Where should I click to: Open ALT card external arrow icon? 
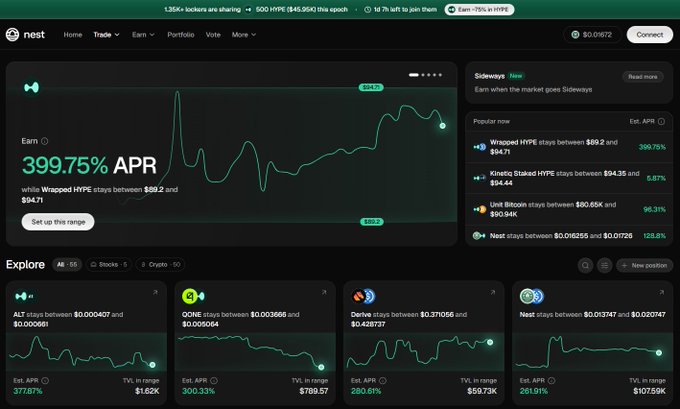coord(155,293)
